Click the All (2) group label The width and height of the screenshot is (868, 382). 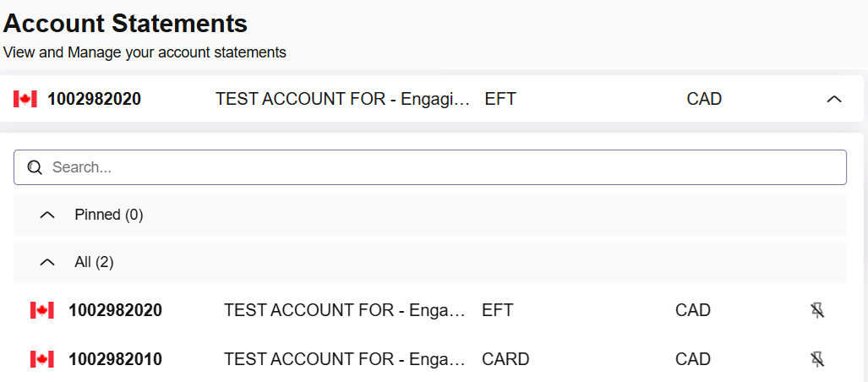[94, 262]
